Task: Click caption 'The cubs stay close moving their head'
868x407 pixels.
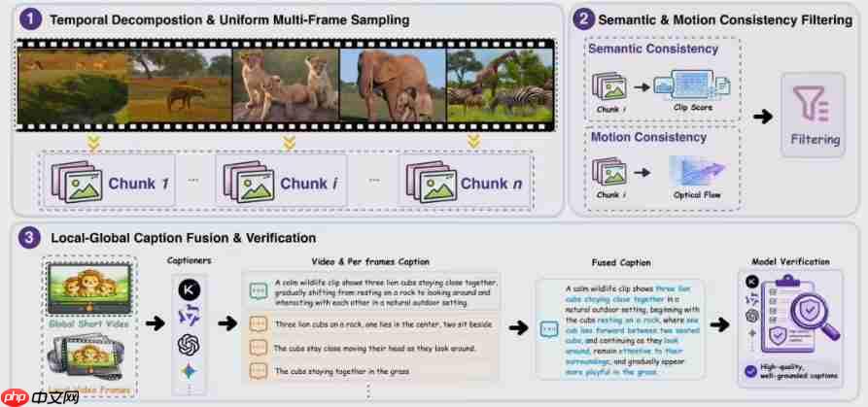Action: pyautogui.click(x=375, y=349)
